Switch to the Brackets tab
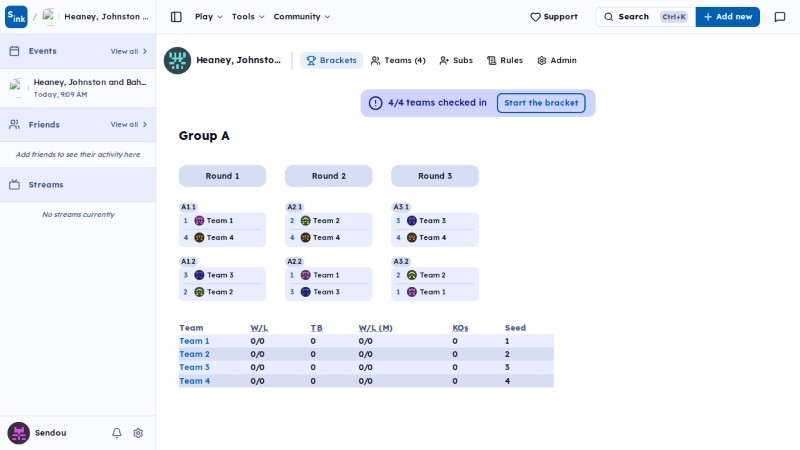800x450 pixels. coord(331,60)
